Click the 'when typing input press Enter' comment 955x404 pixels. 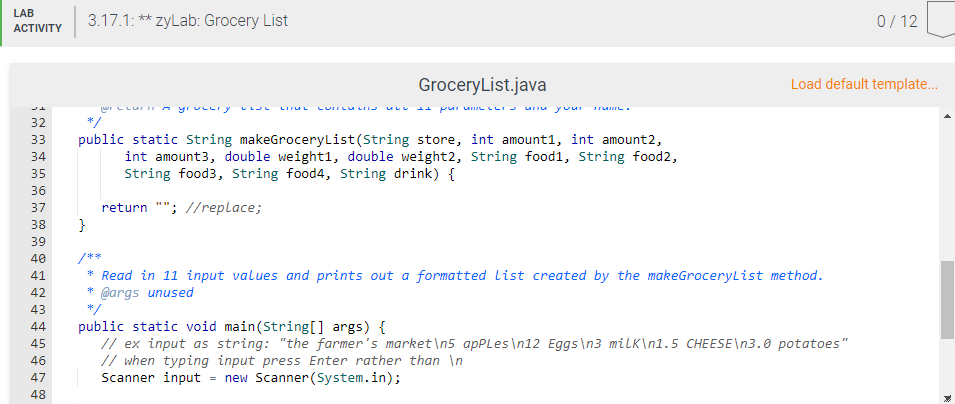click(x=282, y=360)
